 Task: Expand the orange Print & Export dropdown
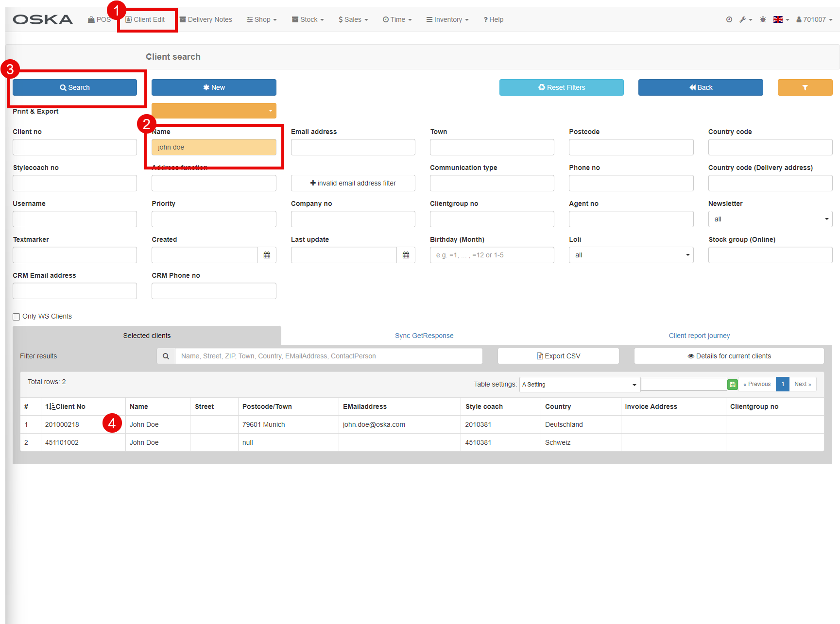pyautogui.click(x=214, y=111)
